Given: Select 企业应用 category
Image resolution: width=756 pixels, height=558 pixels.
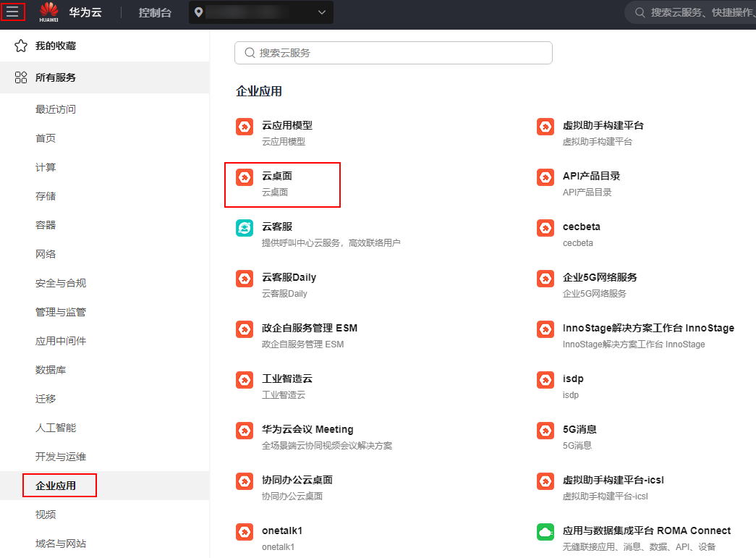Looking at the screenshot, I should 56,486.
